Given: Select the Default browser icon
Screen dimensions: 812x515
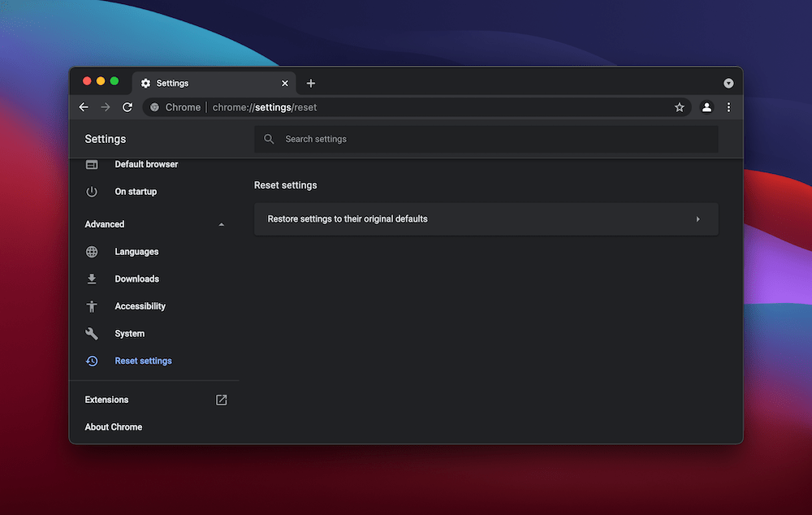Looking at the screenshot, I should (92, 164).
